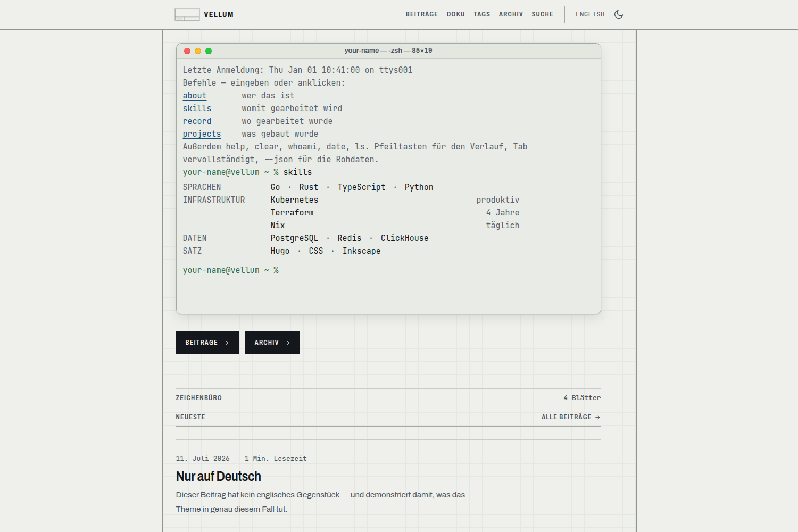Open the BEITRÄGE nav menu item
798x532 pixels.
pos(422,14)
